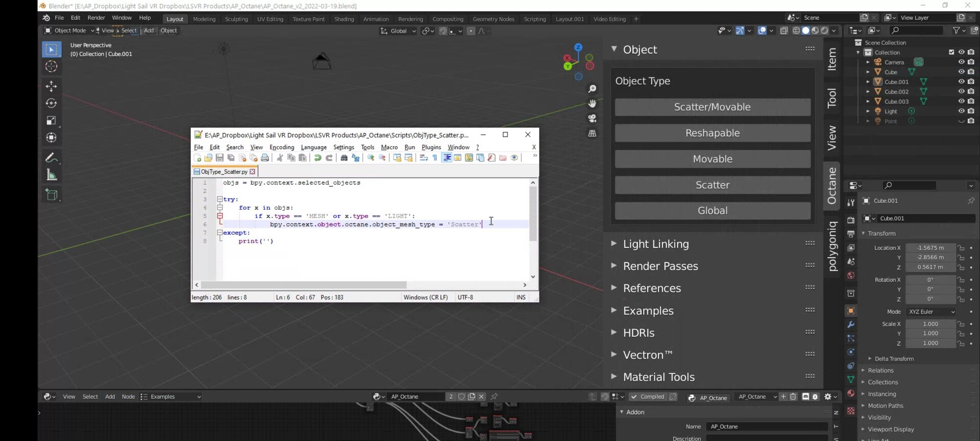980x441 pixels.
Task: Expand the Material Tools panel
Action: [x=614, y=377]
